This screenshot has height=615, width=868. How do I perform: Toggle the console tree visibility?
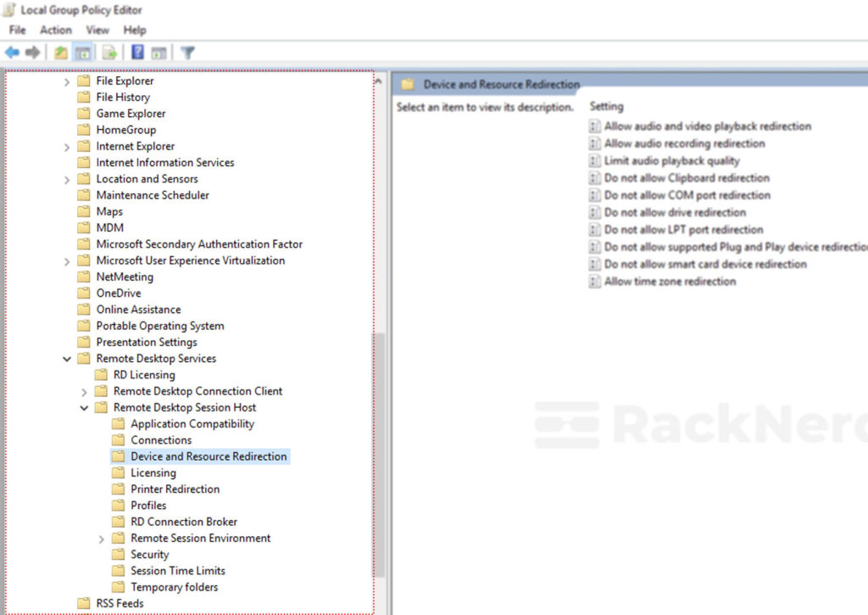[83, 52]
